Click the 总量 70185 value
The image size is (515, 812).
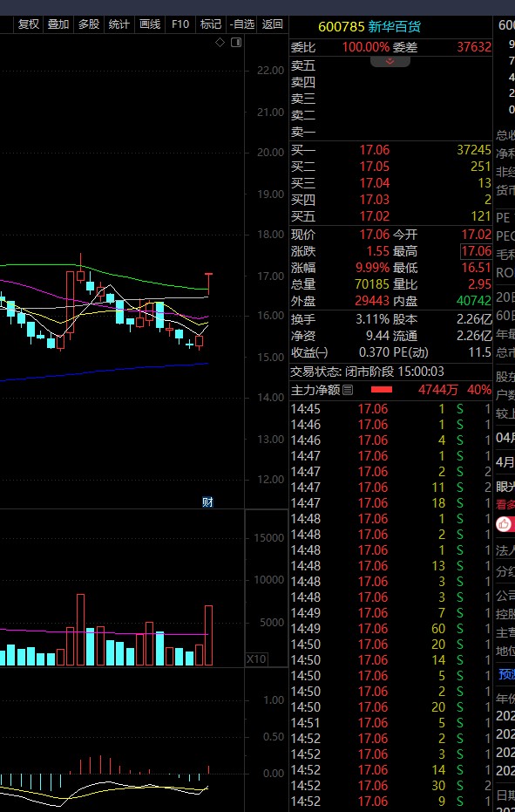(x=372, y=284)
